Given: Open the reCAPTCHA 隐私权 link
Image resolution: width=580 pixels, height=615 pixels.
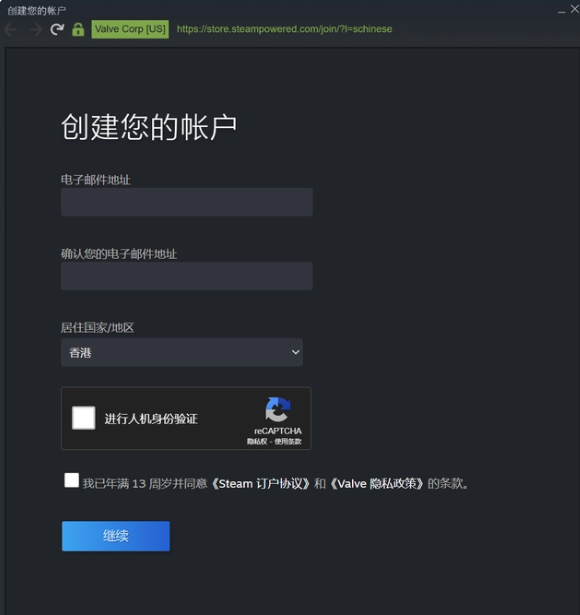Looking at the screenshot, I should pos(257,442).
